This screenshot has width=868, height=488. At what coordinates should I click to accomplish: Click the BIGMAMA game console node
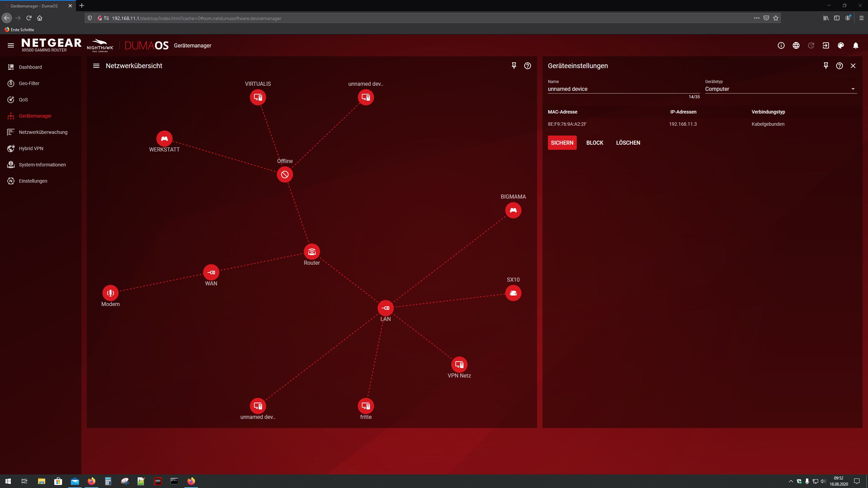coord(513,210)
